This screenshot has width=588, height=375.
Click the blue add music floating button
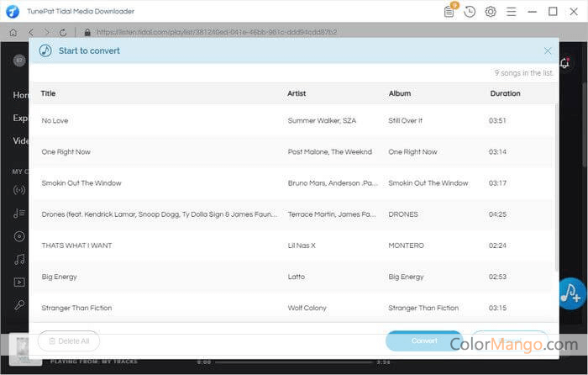572,293
